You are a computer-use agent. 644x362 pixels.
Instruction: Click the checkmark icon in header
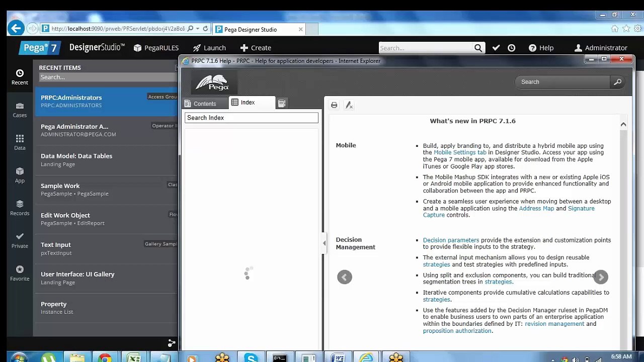point(496,48)
